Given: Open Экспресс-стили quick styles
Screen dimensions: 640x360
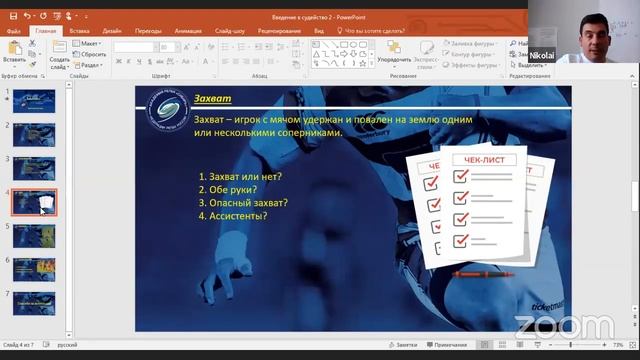Looking at the screenshot, I should click(426, 54).
